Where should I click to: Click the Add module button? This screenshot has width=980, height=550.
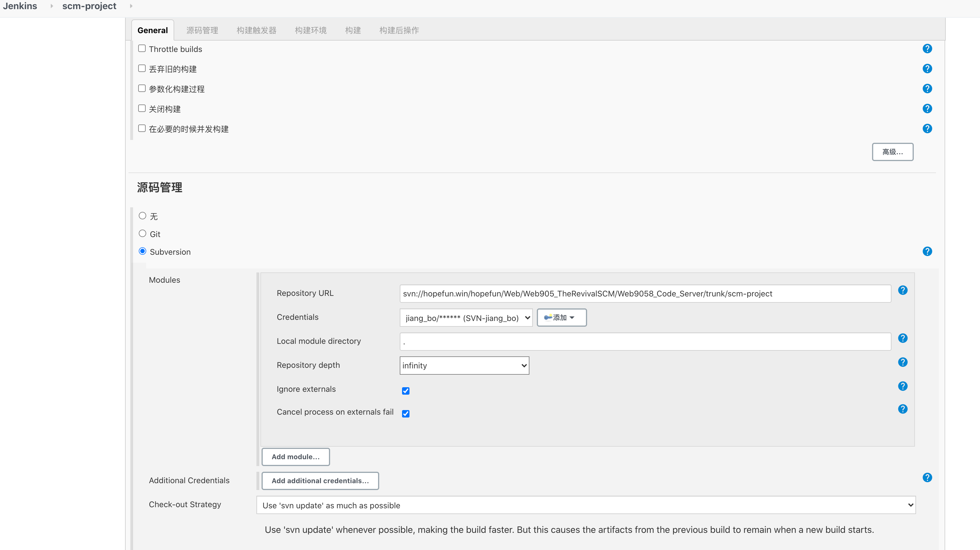[x=296, y=456]
